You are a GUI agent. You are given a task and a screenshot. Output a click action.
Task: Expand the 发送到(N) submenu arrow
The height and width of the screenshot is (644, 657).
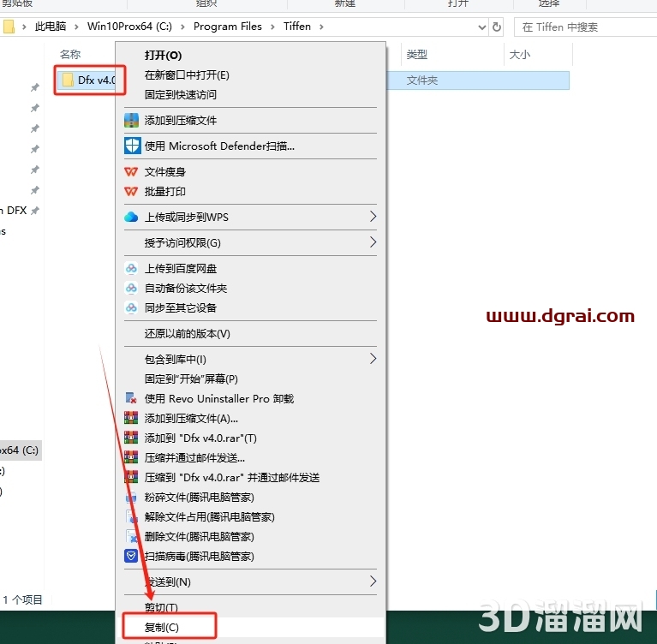pyautogui.click(x=373, y=581)
